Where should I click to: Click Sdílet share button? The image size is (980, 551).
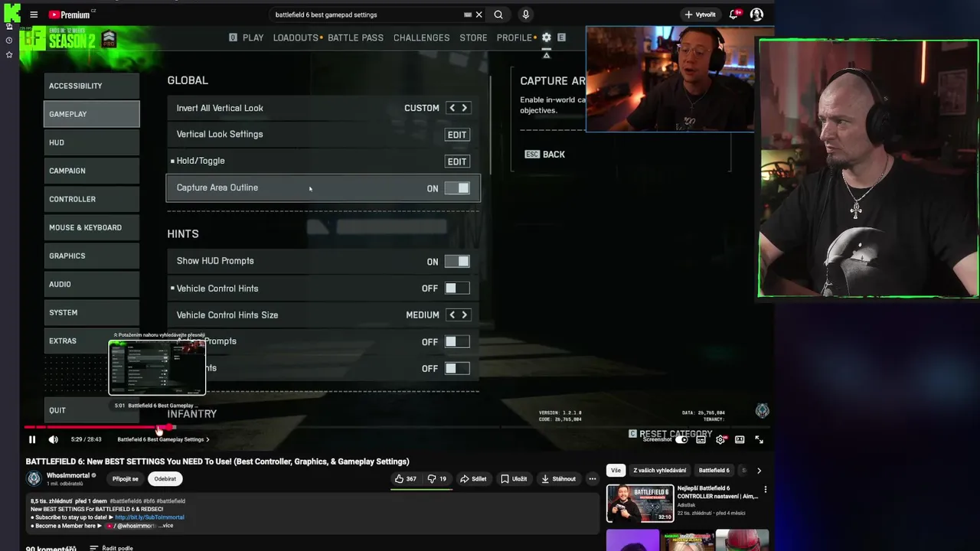point(473,479)
